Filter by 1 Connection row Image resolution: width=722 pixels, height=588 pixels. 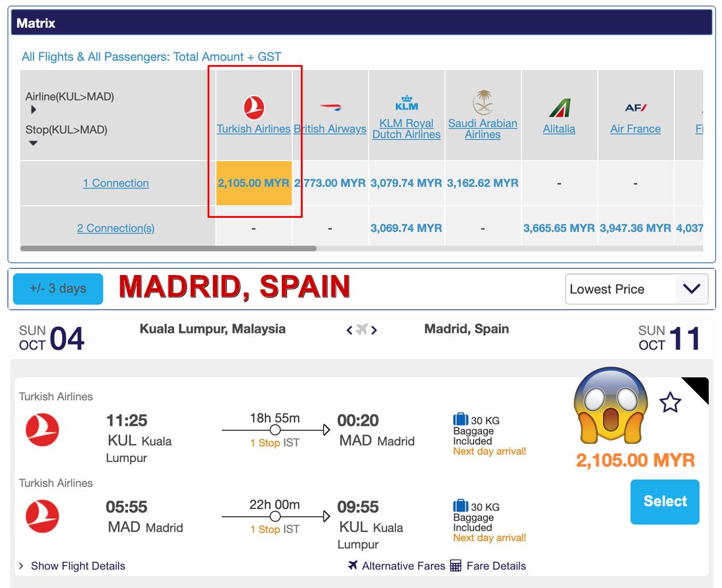coord(116,183)
